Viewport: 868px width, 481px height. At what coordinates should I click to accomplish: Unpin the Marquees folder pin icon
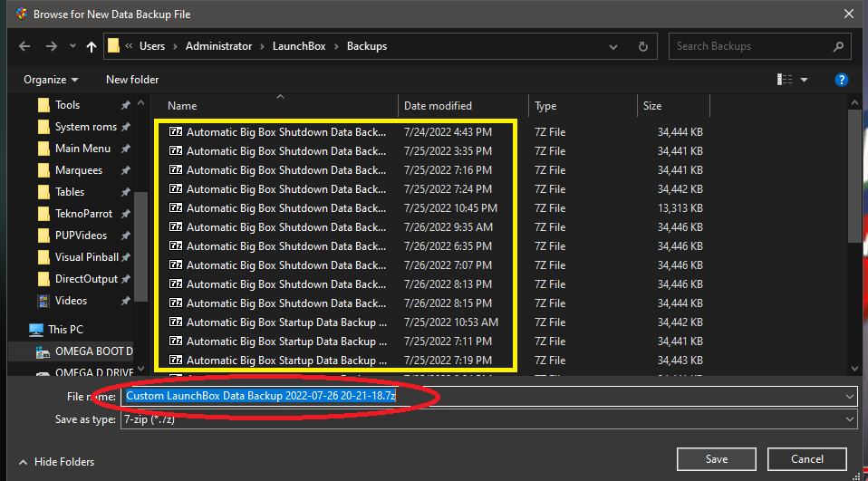coord(126,170)
